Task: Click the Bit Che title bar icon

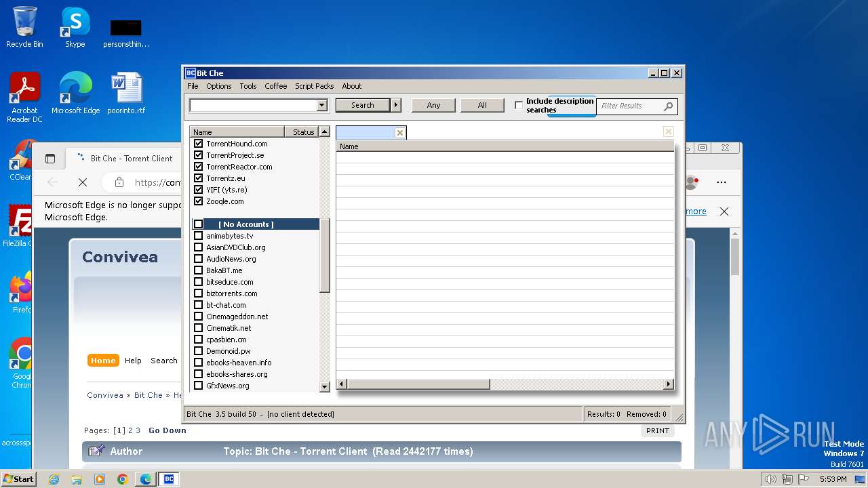Action: (x=191, y=73)
